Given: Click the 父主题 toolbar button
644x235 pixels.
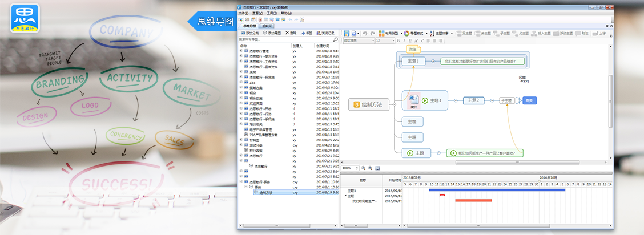Looking at the screenshot, I should pos(521,33).
